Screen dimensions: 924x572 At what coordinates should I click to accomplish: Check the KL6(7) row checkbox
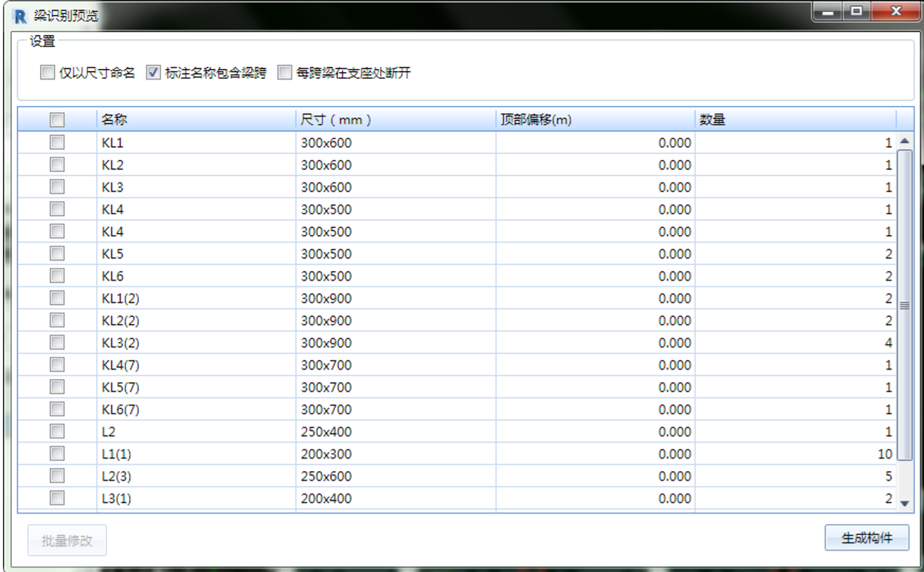[x=57, y=410]
